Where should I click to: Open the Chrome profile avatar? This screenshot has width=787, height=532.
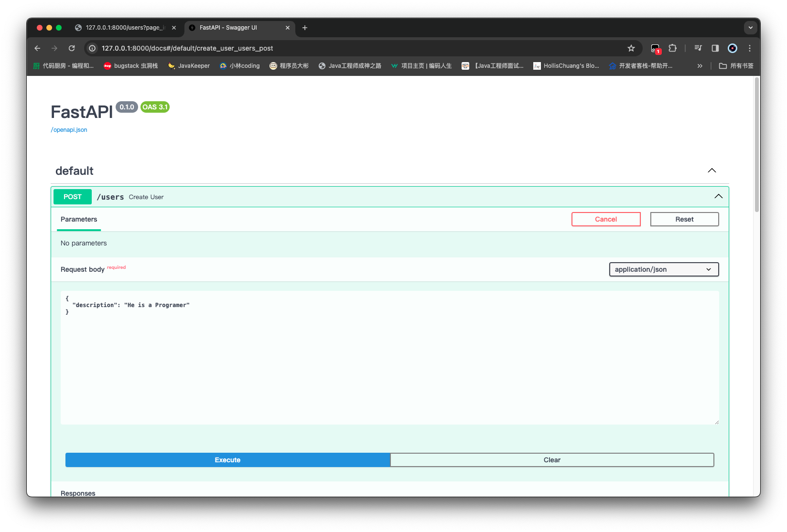tap(733, 48)
